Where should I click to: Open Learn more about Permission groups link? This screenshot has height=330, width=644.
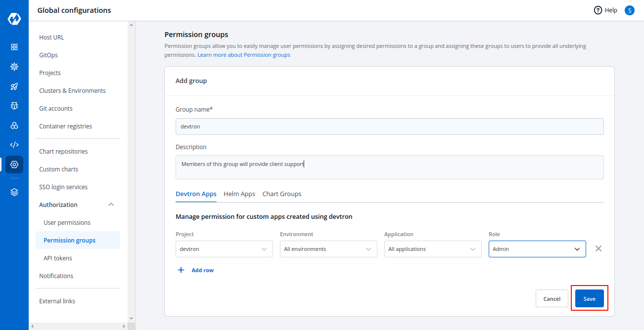coord(243,55)
